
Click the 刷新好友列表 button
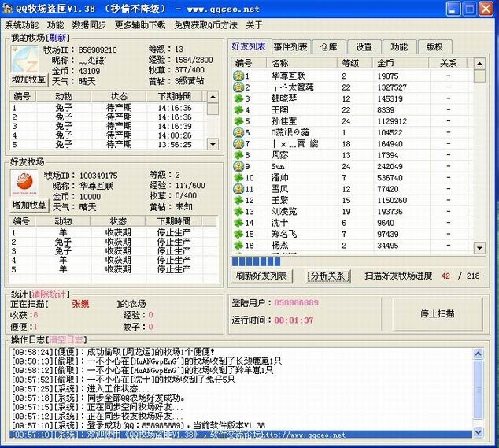[x=262, y=276]
